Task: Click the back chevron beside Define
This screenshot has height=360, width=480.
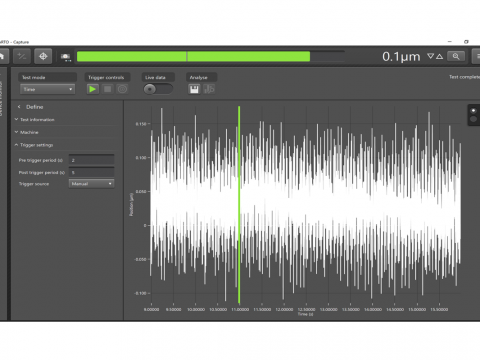Action: [x=19, y=107]
